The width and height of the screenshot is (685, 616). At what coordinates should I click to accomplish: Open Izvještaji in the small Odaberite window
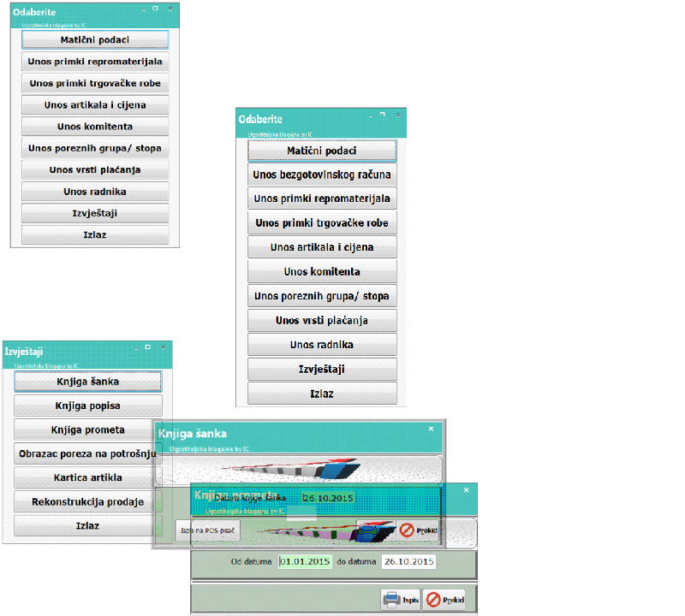coord(95,213)
